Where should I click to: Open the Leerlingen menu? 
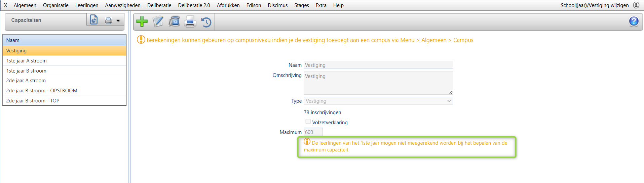[87, 5]
